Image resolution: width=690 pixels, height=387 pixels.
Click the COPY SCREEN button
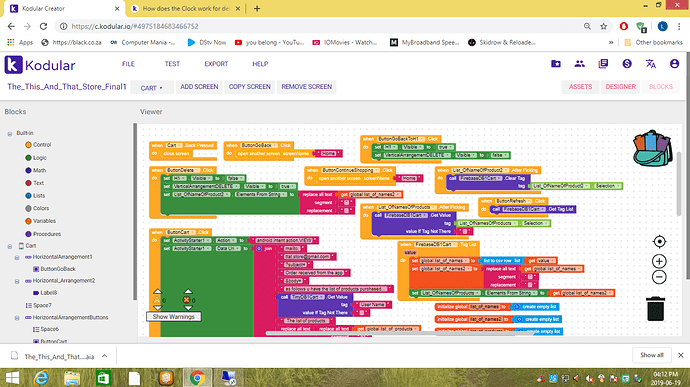[250, 87]
